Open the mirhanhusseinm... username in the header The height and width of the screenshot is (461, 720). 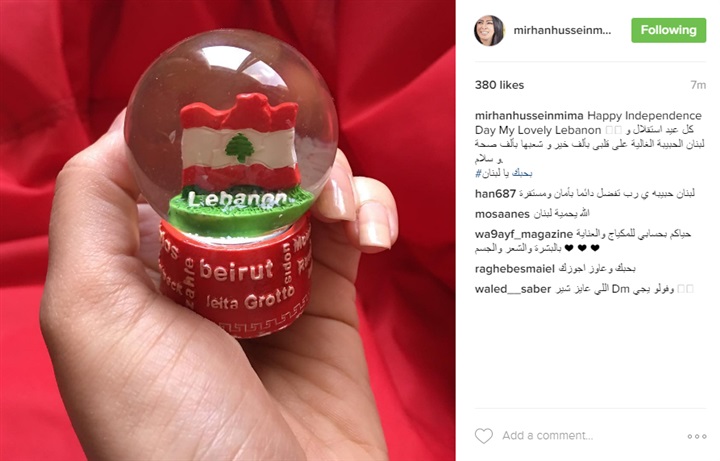click(x=562, y=31)
